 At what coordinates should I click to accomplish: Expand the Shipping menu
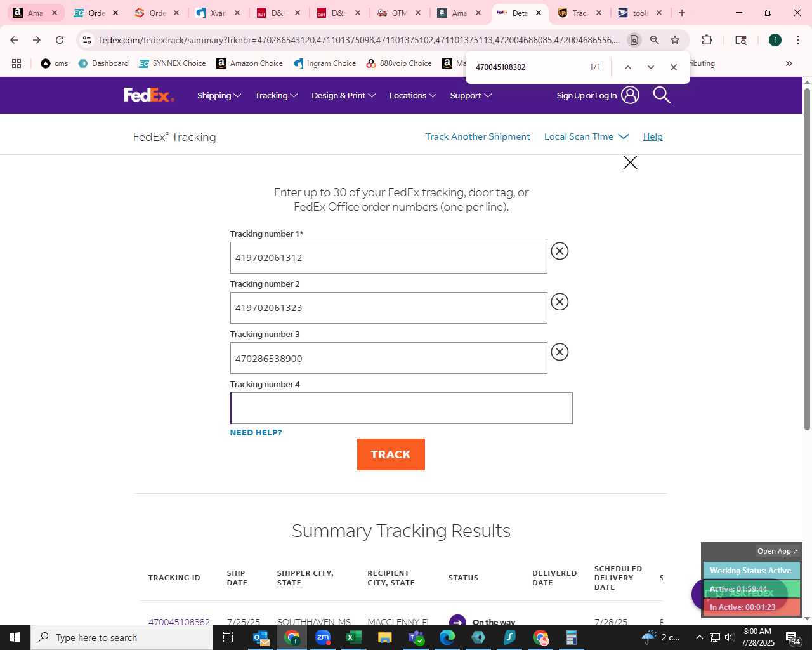pyautogui.click(x=219, y=95)
